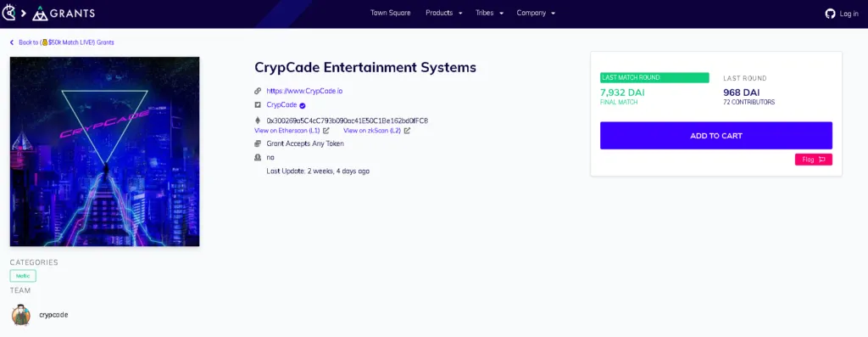This screenshot has width=868, height=337.
Task: Open the CrypCade Twitter handle link
Action: pyautogui.click(x=281, y=104)
